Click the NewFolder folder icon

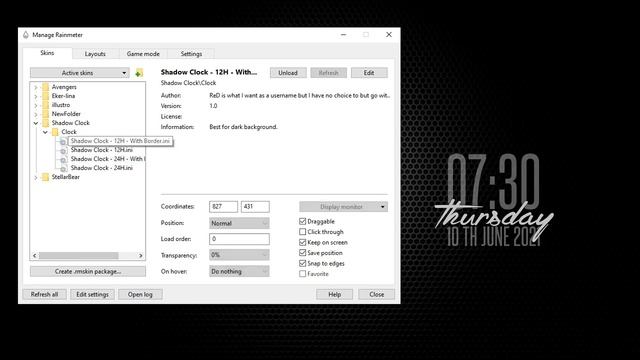point(45,114)
